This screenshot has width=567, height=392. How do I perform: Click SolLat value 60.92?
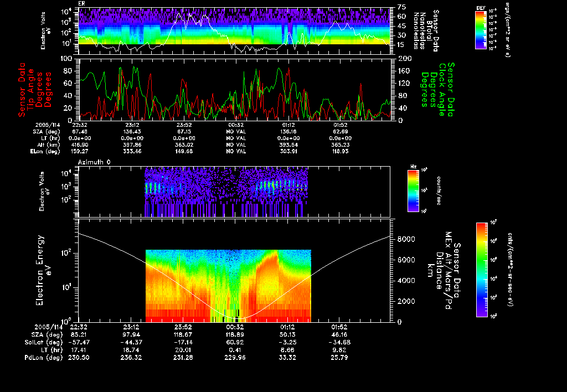pyautogui.click(x=235, y=343)
